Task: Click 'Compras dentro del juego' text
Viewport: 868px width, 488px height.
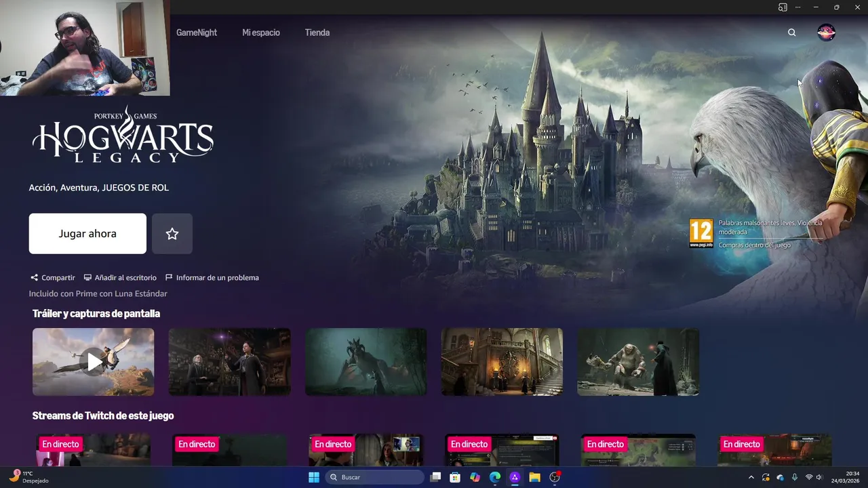Action: 755,245
